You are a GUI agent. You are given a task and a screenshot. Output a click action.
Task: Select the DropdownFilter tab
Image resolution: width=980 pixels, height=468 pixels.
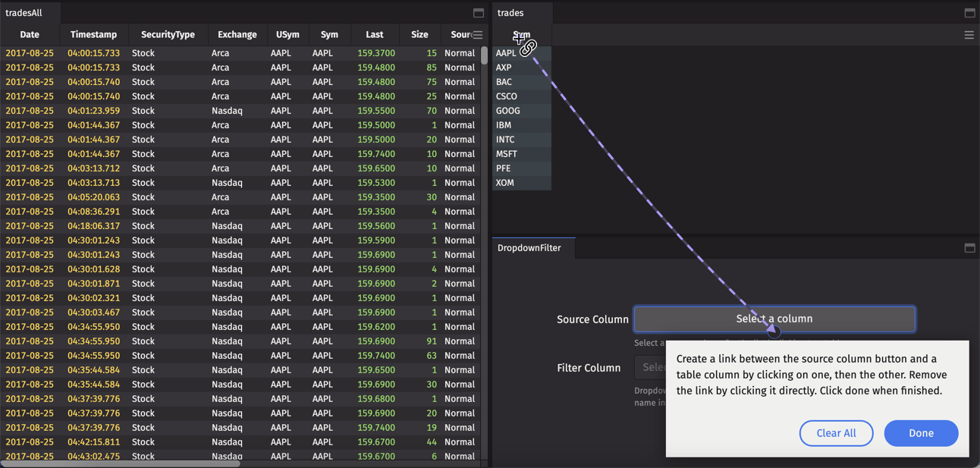tap(529, 248)
